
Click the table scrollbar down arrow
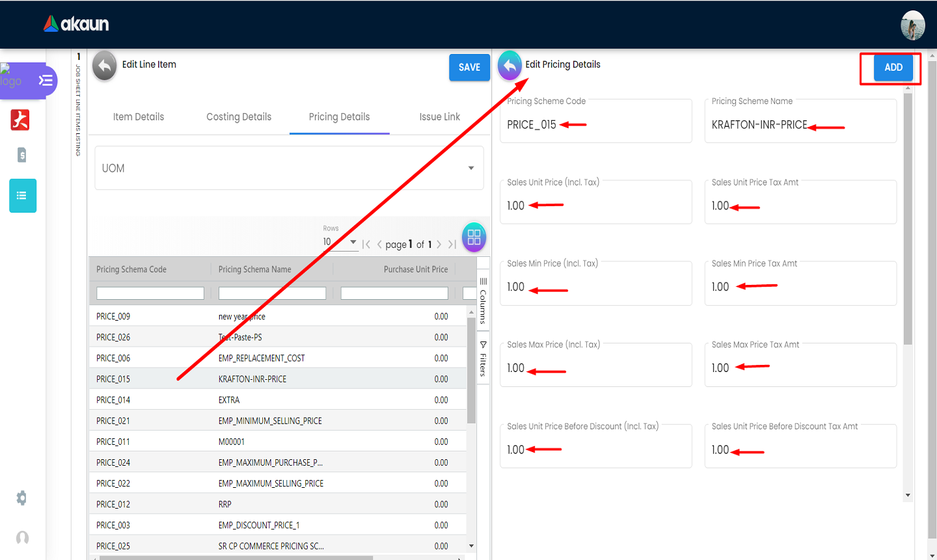click(471, 546)
